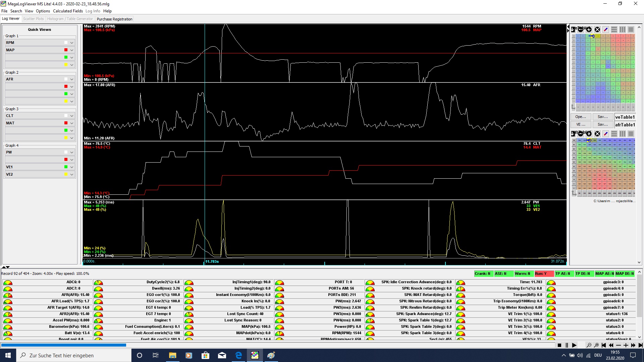Switch to the Purchase Registration tab

click(114, 19)
